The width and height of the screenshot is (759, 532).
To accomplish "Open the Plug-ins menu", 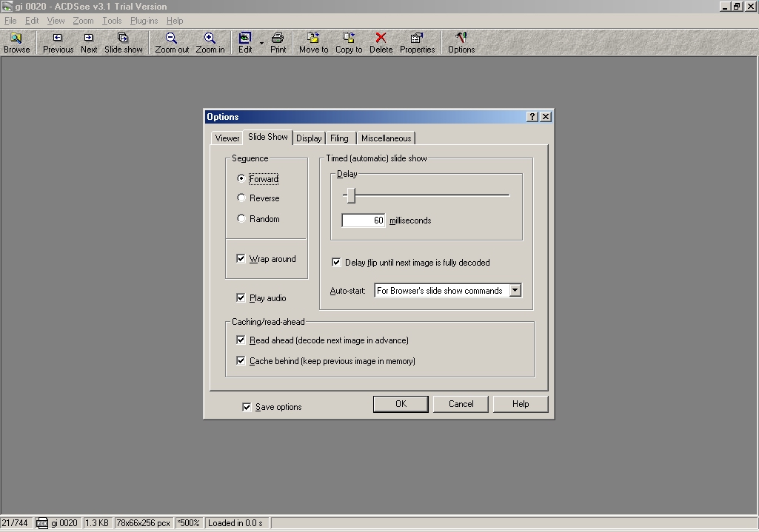I will [x=144, y=21].
